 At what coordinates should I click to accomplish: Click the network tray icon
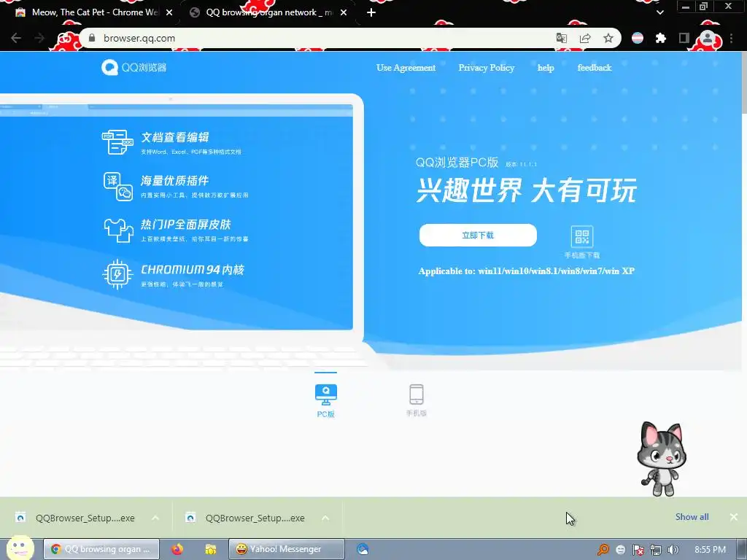coord(656,550)
